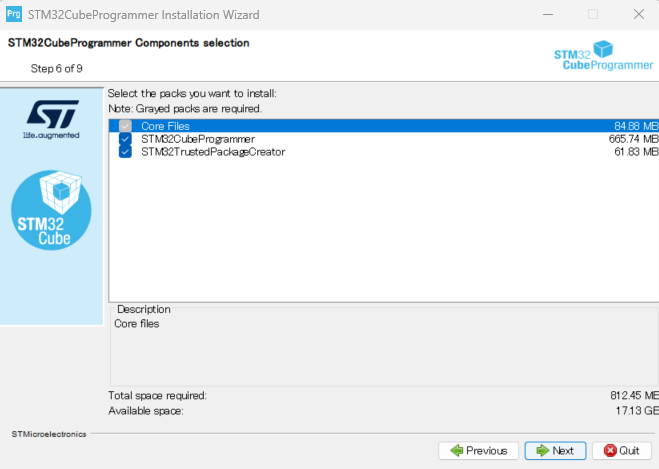
Task: Click the red X icon on Quit
Action: pyautogui.click(x=609, y=451)
